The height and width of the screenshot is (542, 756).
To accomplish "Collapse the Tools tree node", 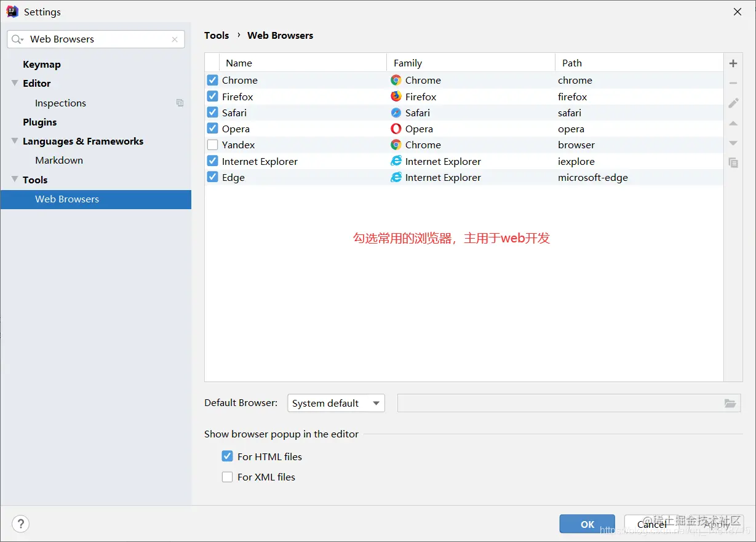I will pyautogui.click(x=15, y=180).
